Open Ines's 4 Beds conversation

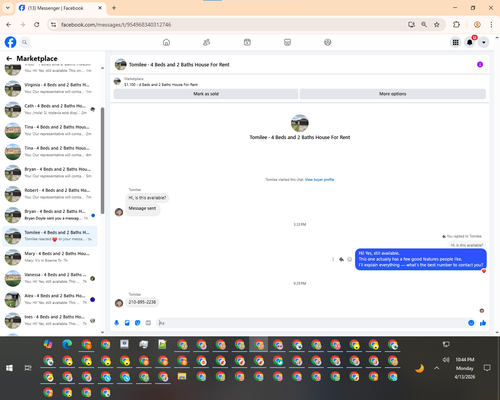[50, 320]
